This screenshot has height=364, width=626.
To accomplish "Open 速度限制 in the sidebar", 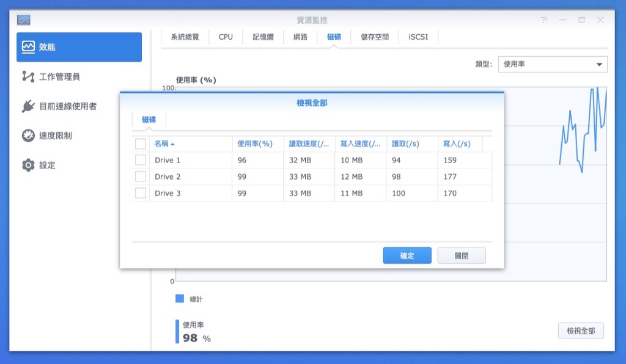I will (79, 136).
